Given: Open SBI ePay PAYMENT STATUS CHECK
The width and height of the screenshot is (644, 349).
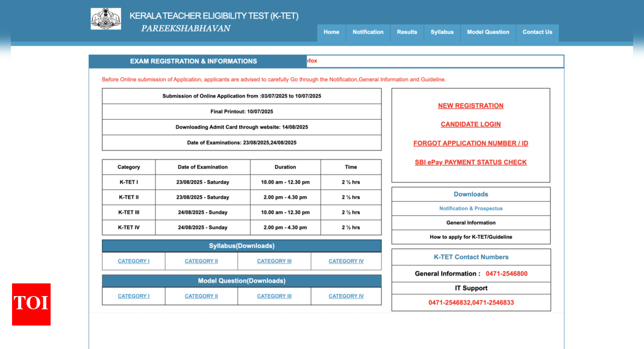Looking at the screenshot, I should pyautogui.click(x=470, y=162).
